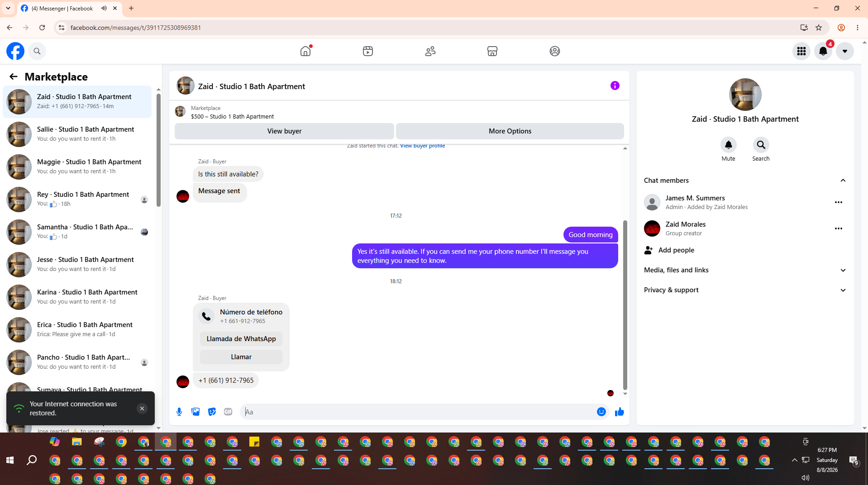Open File Explorer from the taskbar

click(x=77, y=442)
